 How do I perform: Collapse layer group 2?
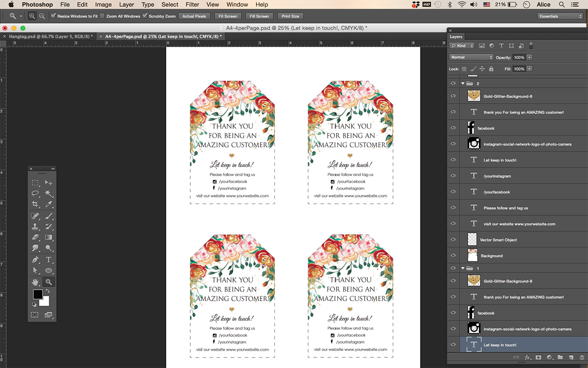(x=463, y=83)
